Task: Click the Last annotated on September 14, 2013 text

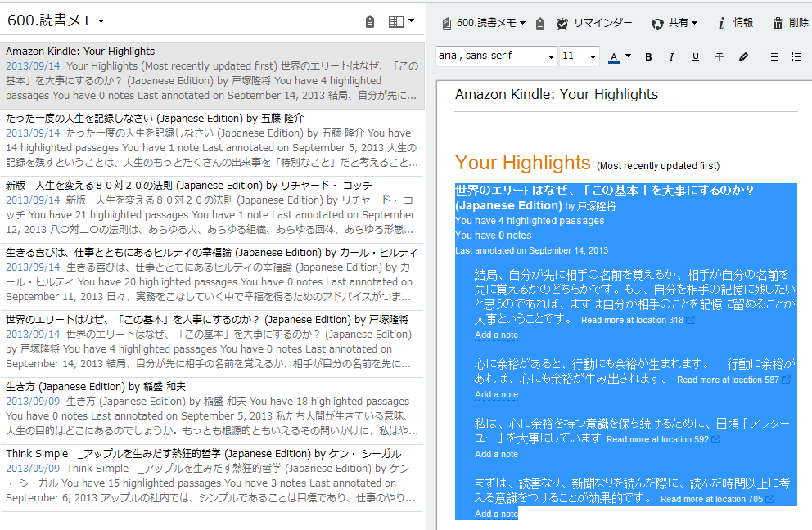Action: pos(531,250)
